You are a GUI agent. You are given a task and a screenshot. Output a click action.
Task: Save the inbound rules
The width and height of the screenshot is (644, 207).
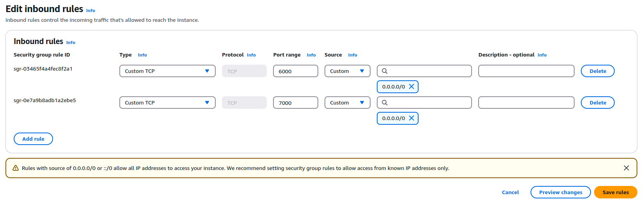[616, 192]
